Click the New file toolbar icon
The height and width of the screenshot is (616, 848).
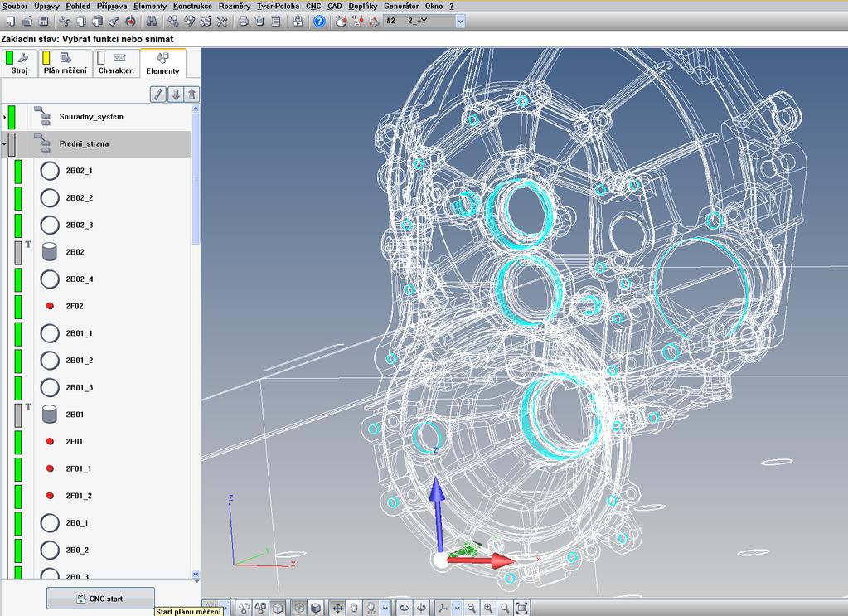point(10,21)
